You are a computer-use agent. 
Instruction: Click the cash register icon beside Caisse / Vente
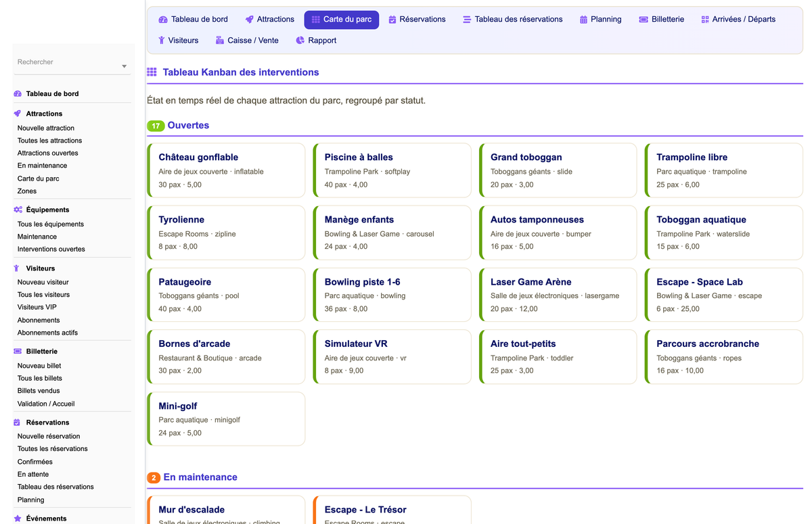219,41
